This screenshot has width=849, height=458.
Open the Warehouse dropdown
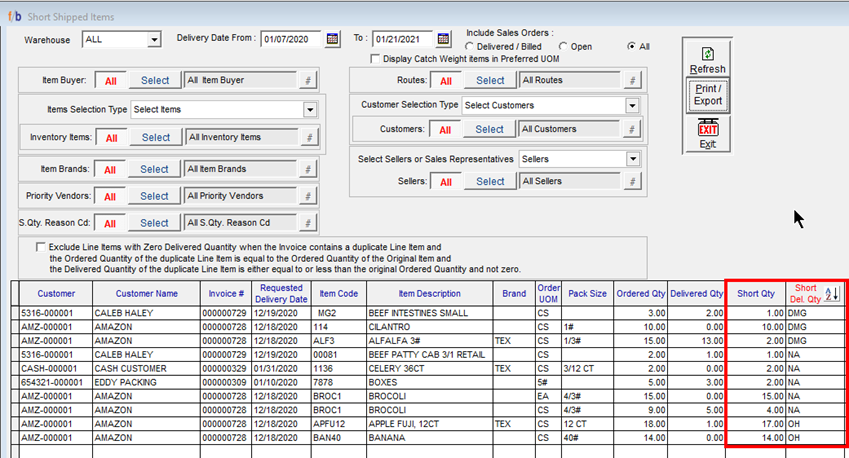pos(154,39)
